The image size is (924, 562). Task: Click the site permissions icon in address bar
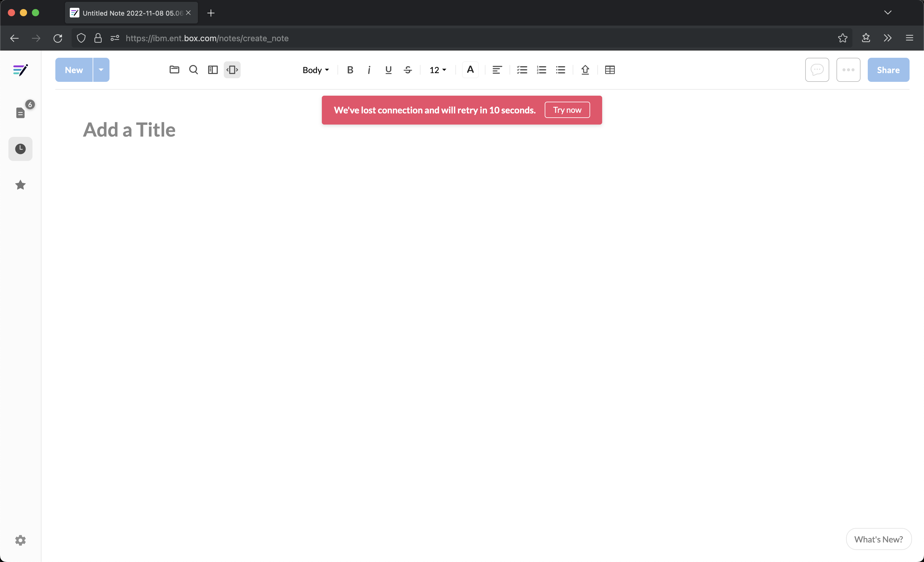coord(115,38)
